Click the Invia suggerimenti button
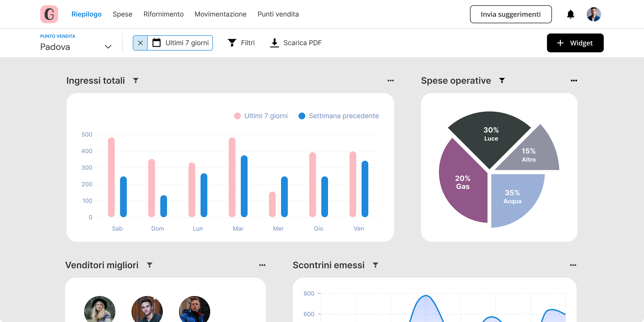The height and width of the screenshot is (322, 644). tap(511, 14)
